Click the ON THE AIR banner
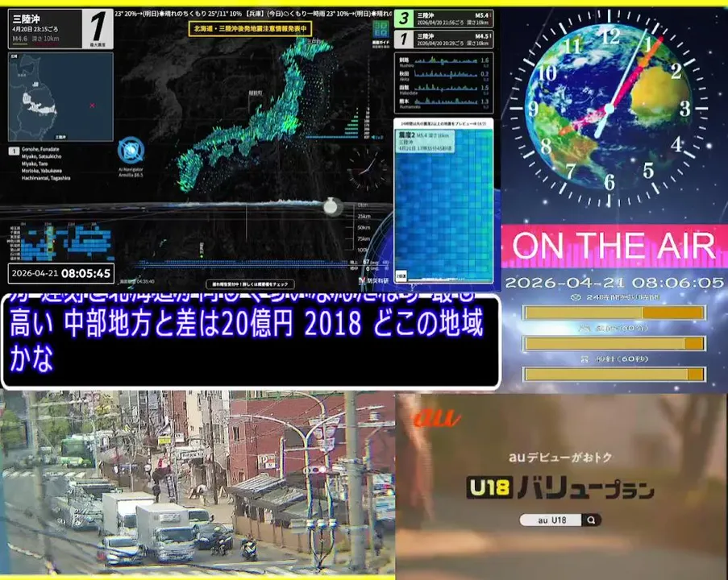This screenshot has width=728, height=580. click(x=614, y=246)
